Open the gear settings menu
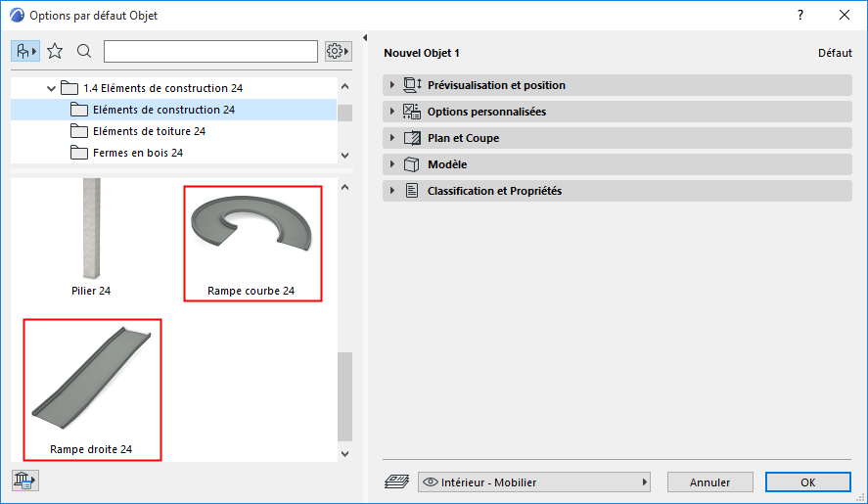Image resolution: width=868 pixels, height=504 pixels. [x=339, y=52]
